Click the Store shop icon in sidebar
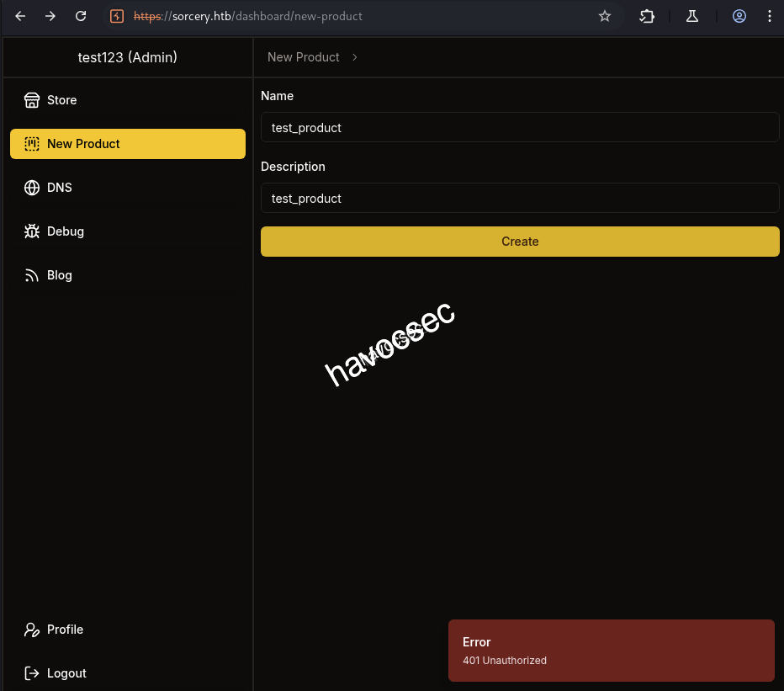This screenshot has width=784, height=691. pos(32,100)
